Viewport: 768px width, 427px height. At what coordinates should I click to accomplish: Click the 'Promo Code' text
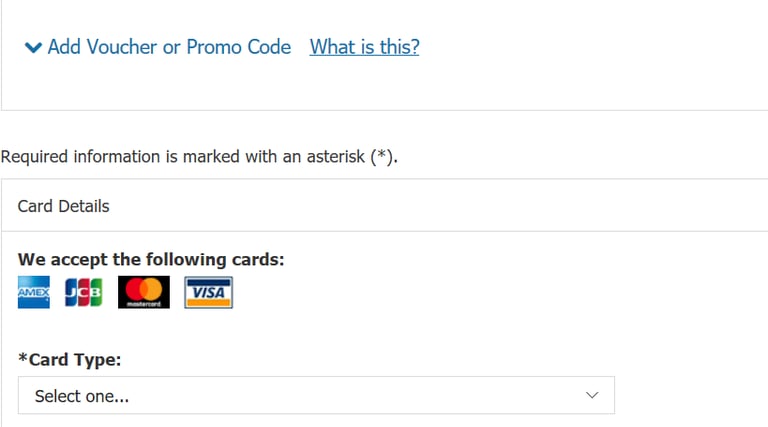pos(239,47)
